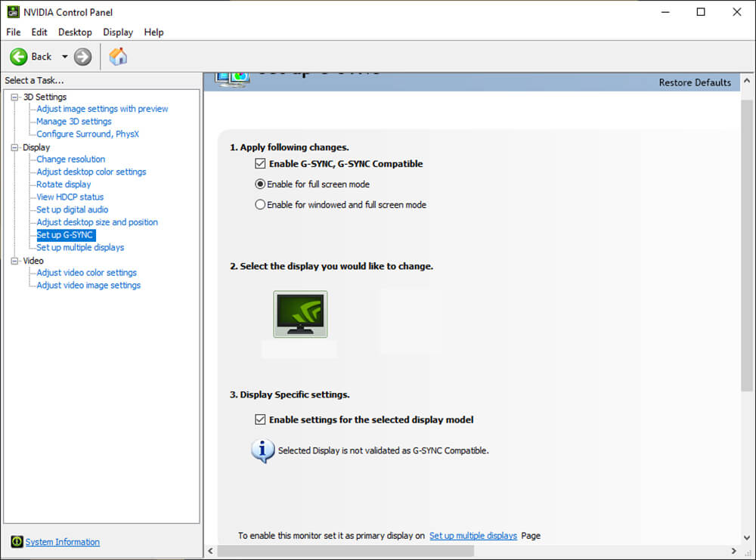Click the grey Forward arrow icon
Image resolution: width=756 pixels, height=560 pixels.
[x=83, y=57]
